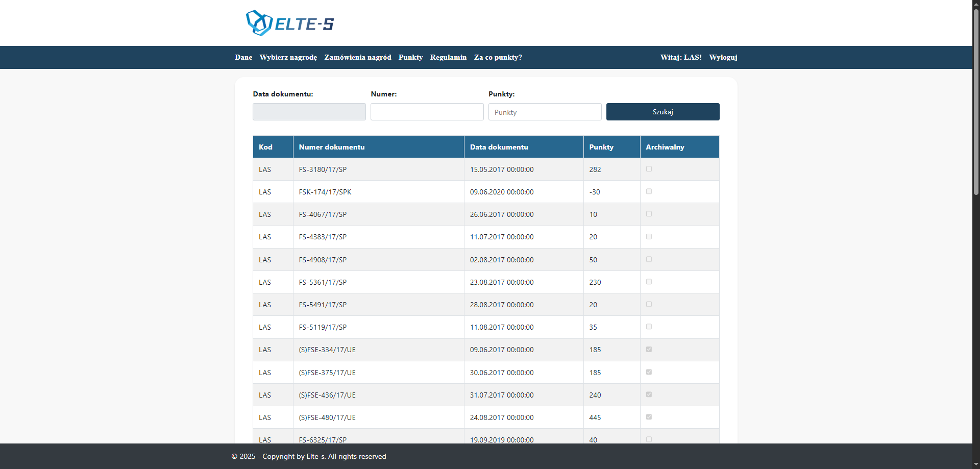The width and height of the screenshot is (980, 469).
Task: Uncheck Archiwalny for (S)FSE-334/17/UE
Action: (x=649, y=350)
